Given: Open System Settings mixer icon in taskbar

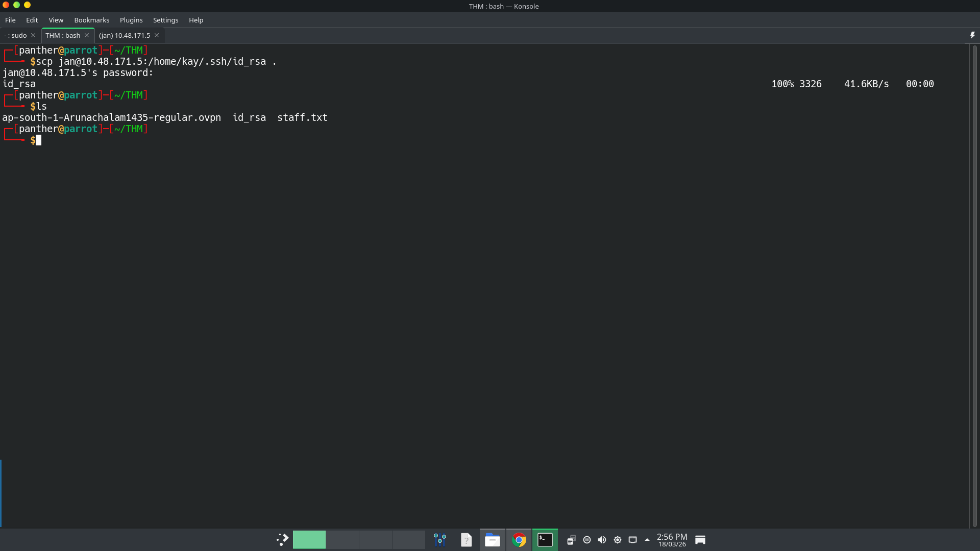Looking at the screenshot, I should [x=440, y=540].
